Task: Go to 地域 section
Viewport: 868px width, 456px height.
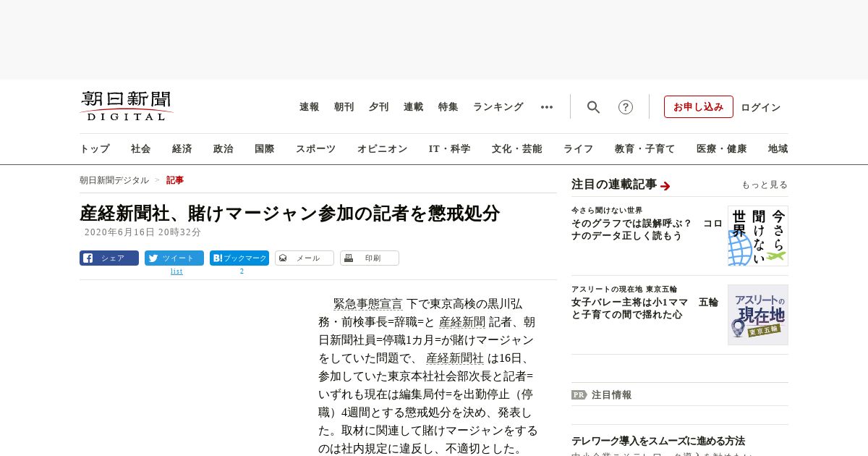Action: [x=778, y=149]
